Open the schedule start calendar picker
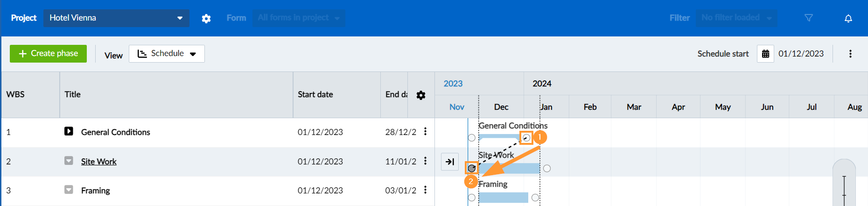 [x=765, y=54]
